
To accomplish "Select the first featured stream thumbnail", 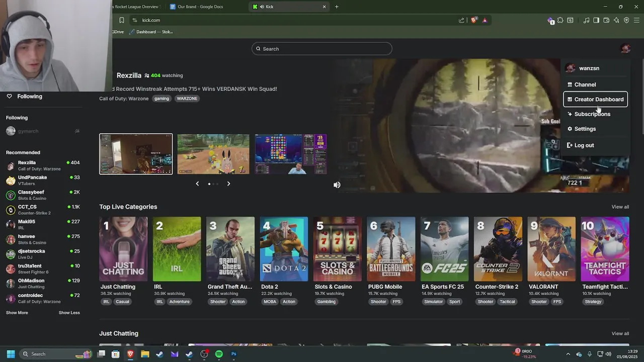I will 136,154.
